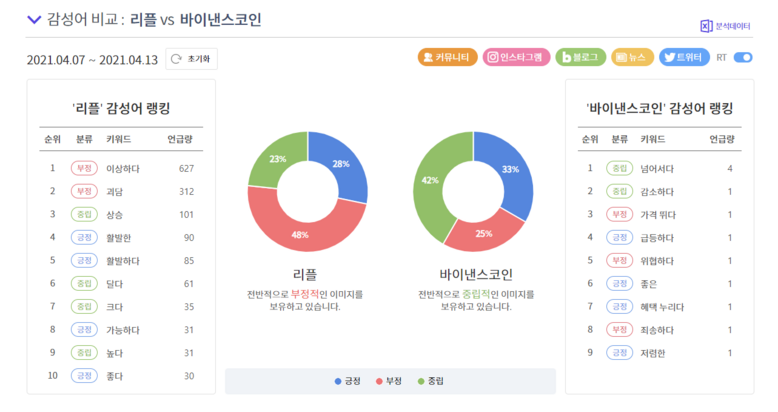Select keyword 좋다 in 리플 ranking
Screen dimensions: 778x412
click(115, 376)
